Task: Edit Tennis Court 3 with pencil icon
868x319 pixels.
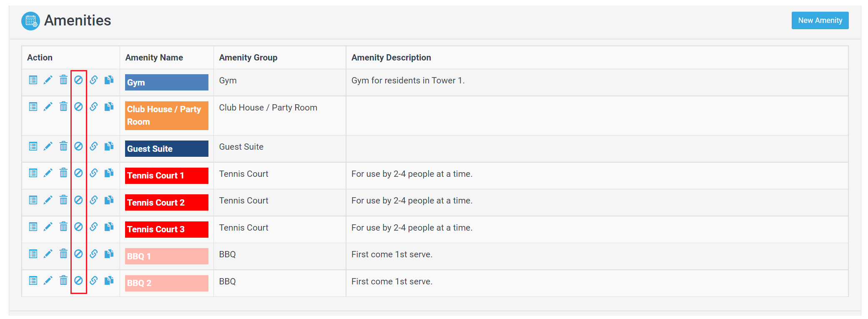Action: click(48, 227)
